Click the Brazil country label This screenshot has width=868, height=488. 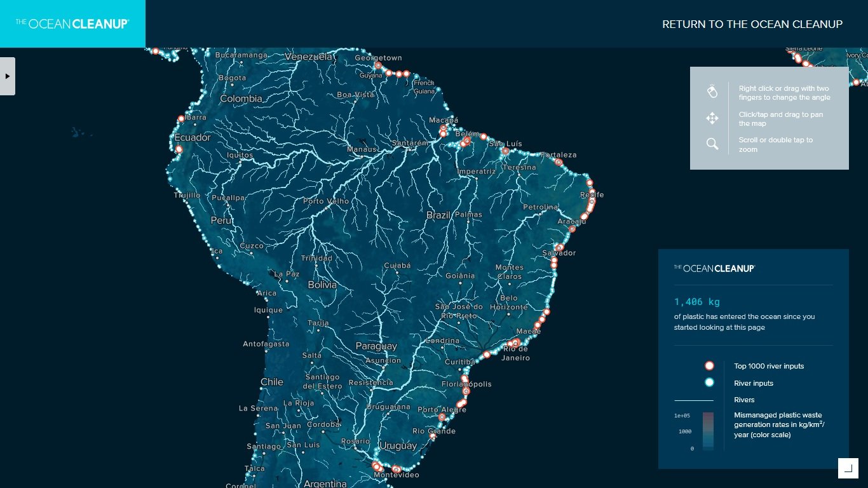click(x=438, y=215)
